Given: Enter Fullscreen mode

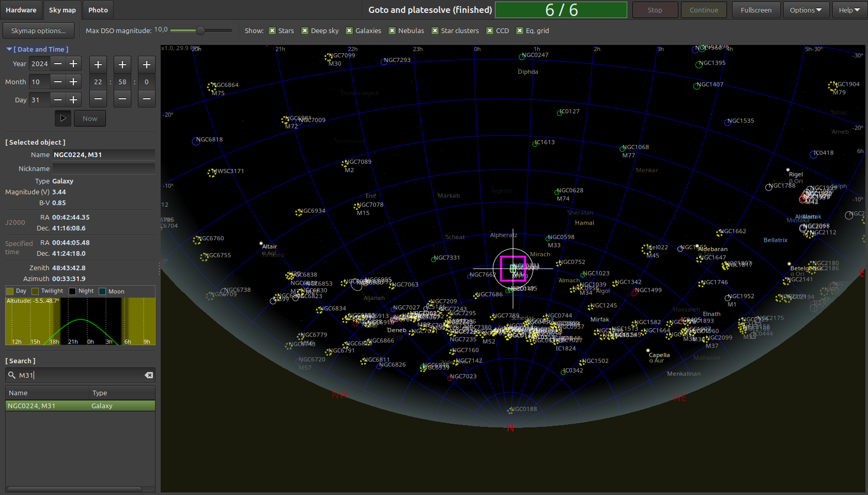Looking at the screenshot, I should [756, 10].
